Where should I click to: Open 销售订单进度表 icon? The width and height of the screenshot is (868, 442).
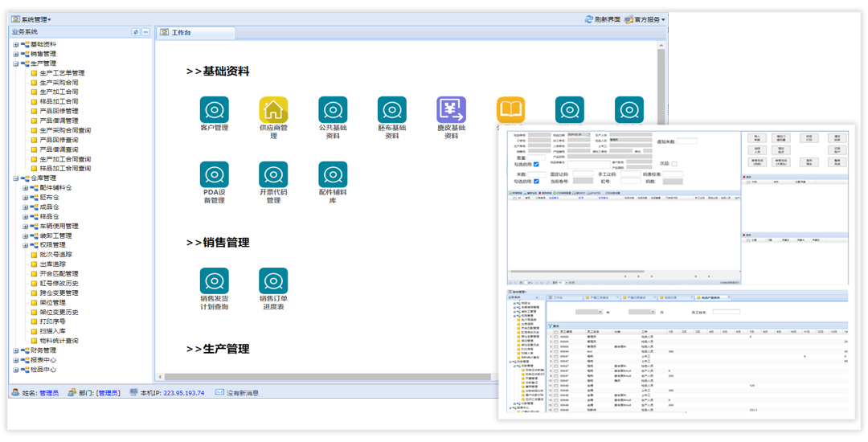click(x=273, y=281)
